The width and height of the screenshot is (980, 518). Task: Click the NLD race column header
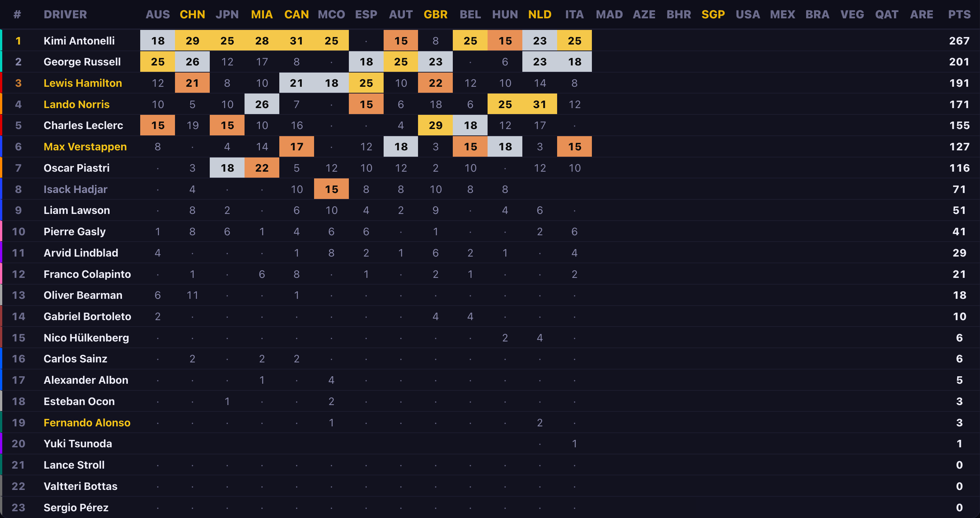(540, 15)
